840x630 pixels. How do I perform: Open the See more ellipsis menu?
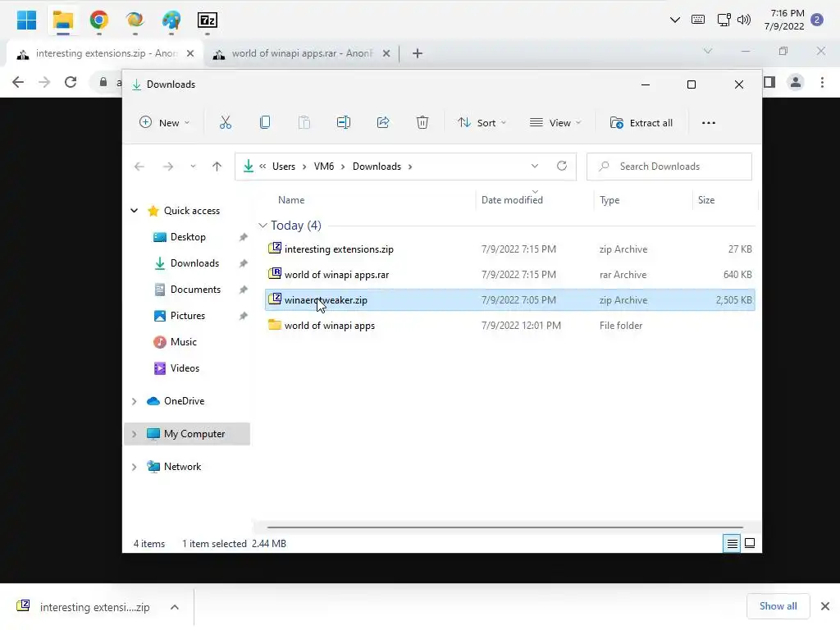(x=709, y=123)
